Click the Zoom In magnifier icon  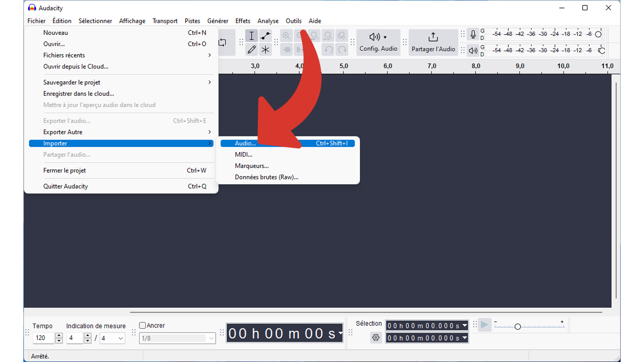pyautogui.click(x=286, y=35)
